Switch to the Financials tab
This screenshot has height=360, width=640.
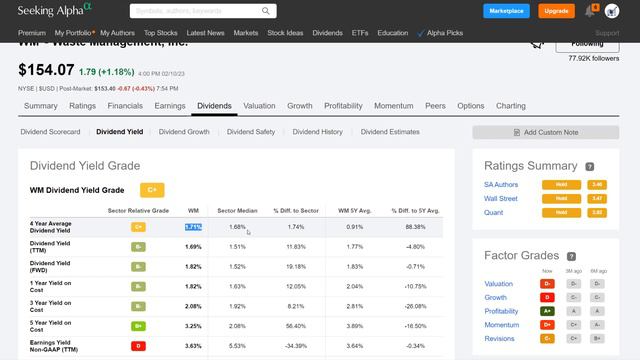point(125,106)
